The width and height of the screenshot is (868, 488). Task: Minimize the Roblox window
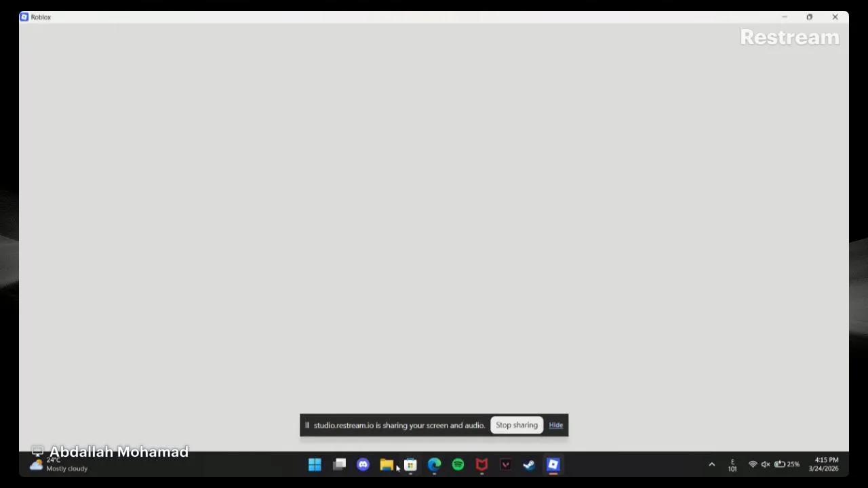pyautogui.click(x=785, y=17)
